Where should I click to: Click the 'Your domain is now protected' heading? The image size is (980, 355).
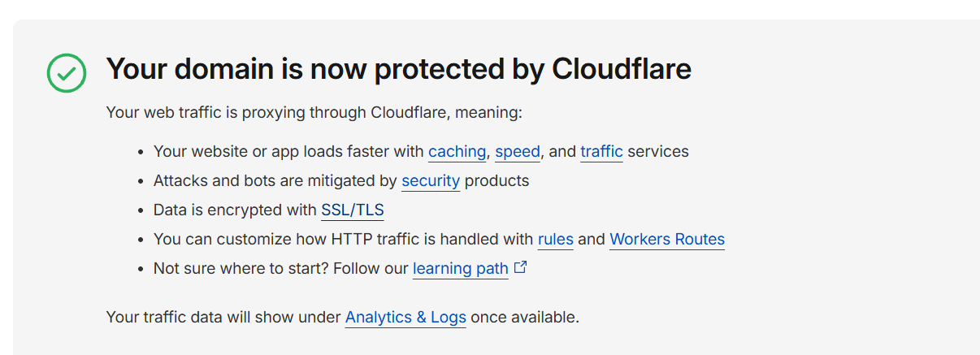click(x=398, y=69)
